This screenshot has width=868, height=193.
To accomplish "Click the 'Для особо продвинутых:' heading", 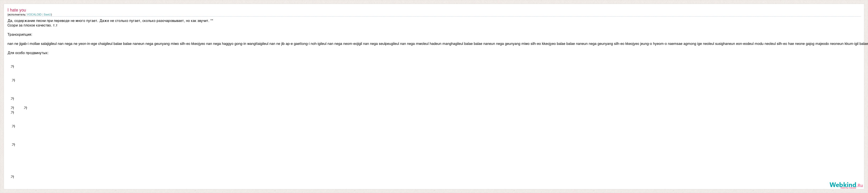I will (x=28, y=53).
